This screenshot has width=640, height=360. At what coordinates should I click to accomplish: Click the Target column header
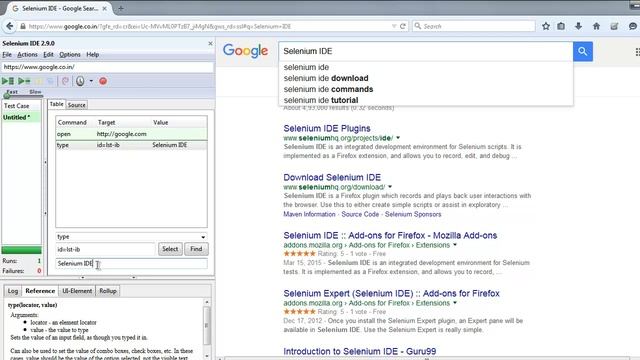(x=107, y=122)
